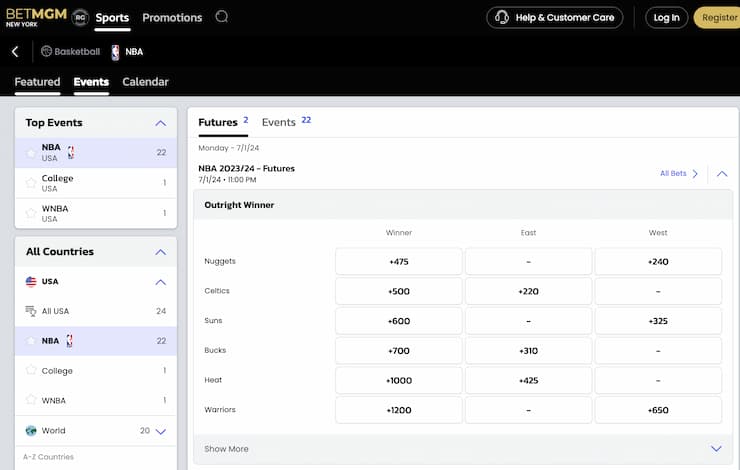The image size is (740, 470).
Task: Switch to the Featured tab
Action: click(37, 82)
